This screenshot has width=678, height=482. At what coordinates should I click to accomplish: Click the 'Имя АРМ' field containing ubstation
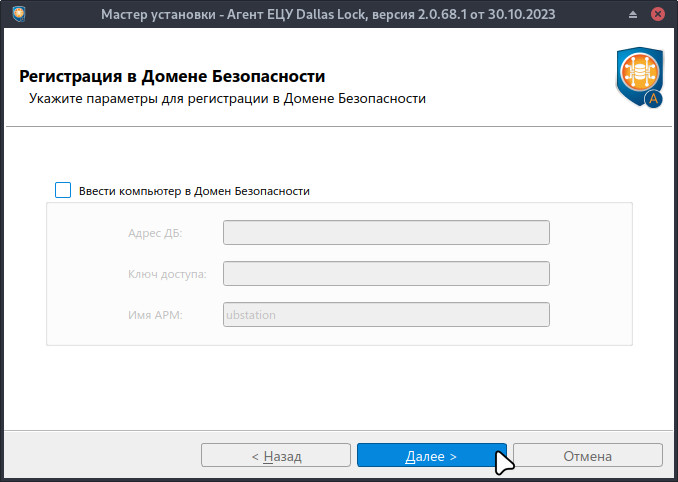pos(386,315)
